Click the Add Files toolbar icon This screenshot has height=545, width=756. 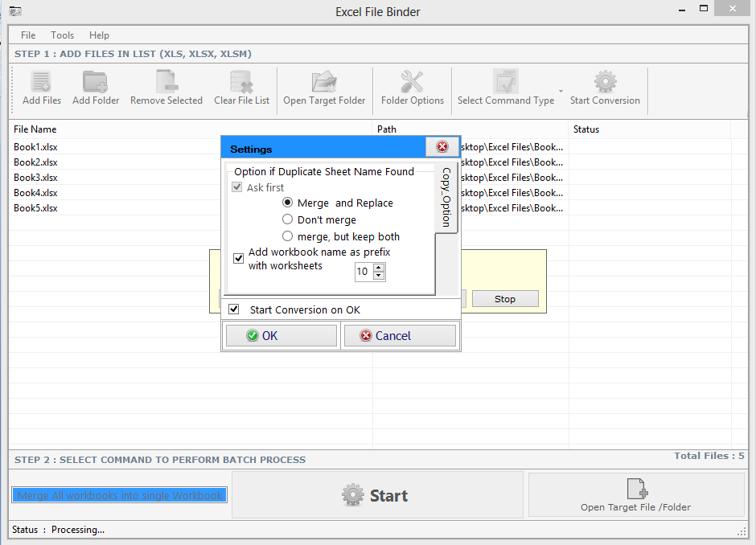42,81
